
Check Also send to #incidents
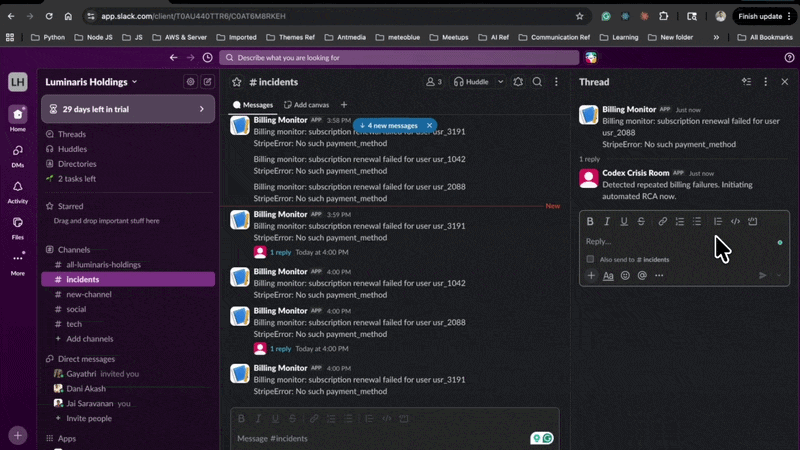(590, 259)
